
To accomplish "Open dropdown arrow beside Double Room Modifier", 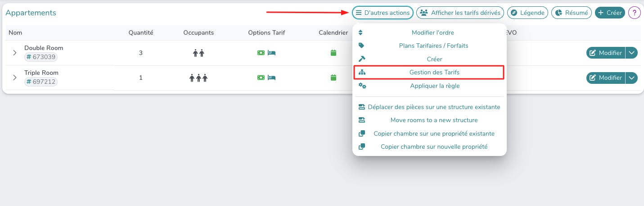I will tap(632, 53).
